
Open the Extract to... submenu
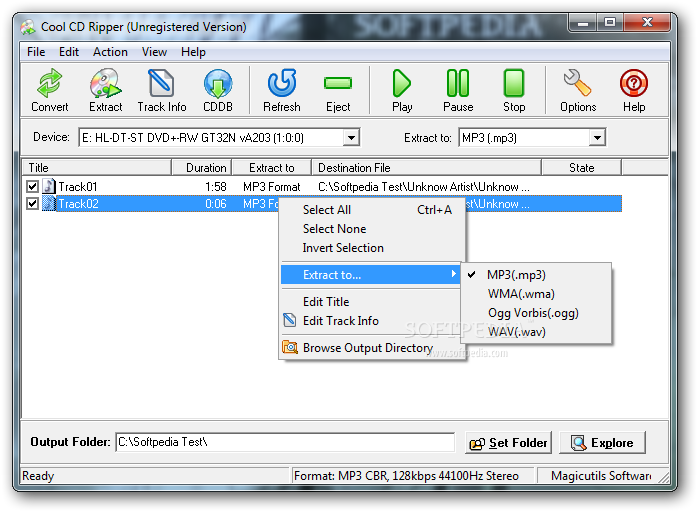click(370, 275)
